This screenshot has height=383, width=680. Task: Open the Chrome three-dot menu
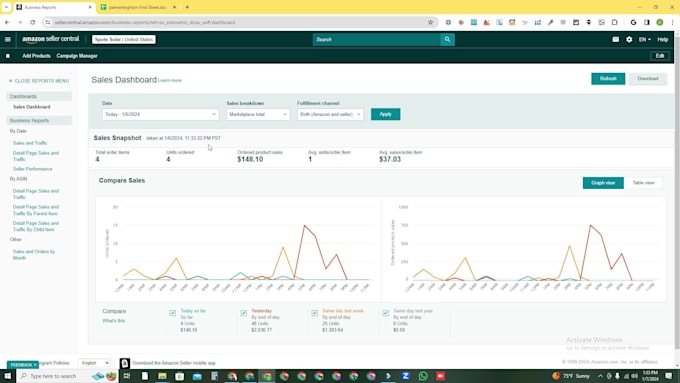pos(672,22)
